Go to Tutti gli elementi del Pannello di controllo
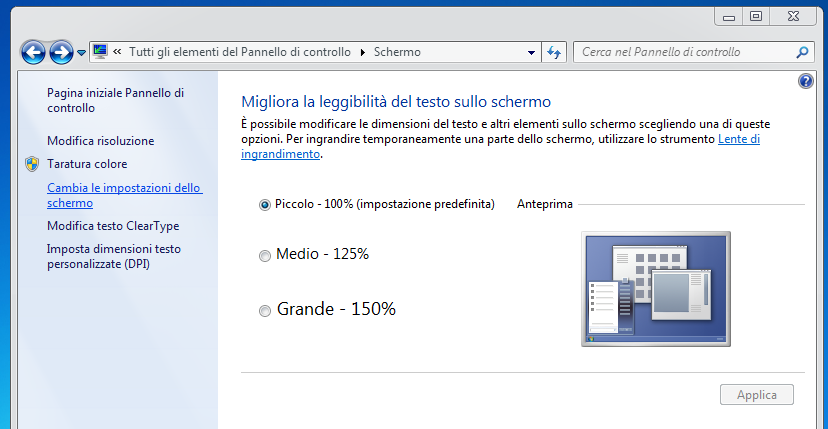Screen dimensions: 828x429 tap(239, 52)
